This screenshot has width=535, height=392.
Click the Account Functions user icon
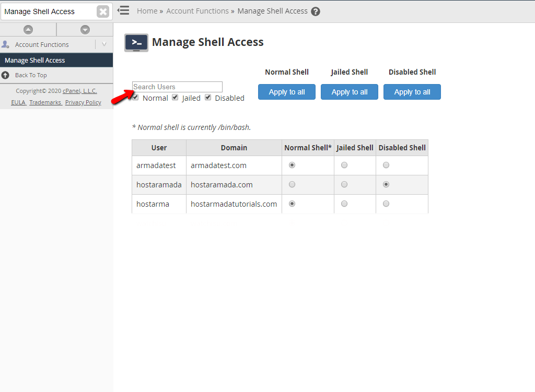pos(5,44)
